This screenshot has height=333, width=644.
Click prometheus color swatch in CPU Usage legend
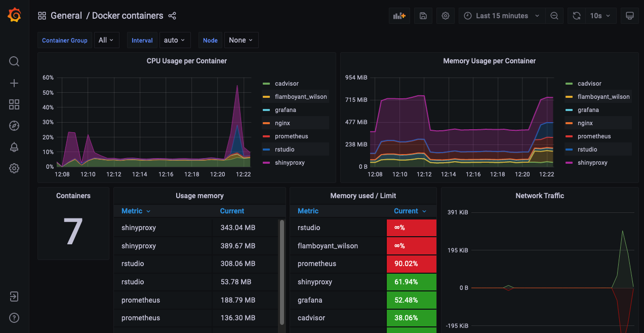(x=266, y=136)
